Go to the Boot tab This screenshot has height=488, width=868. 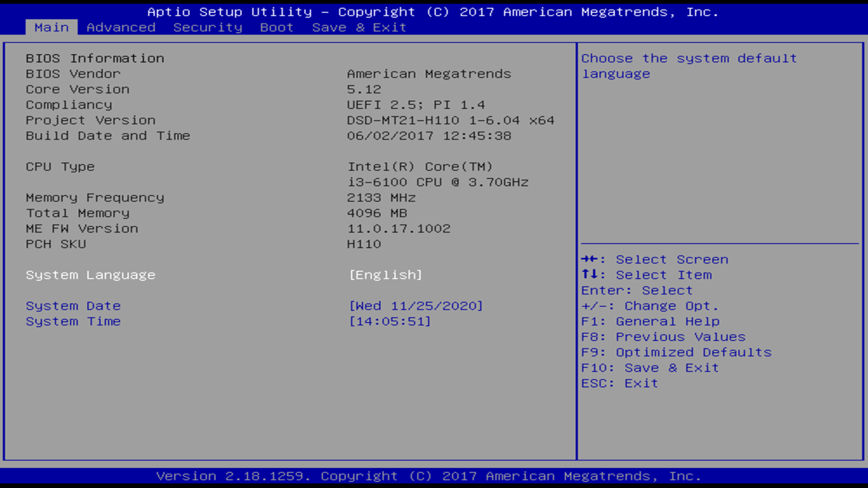click(277, 28)
